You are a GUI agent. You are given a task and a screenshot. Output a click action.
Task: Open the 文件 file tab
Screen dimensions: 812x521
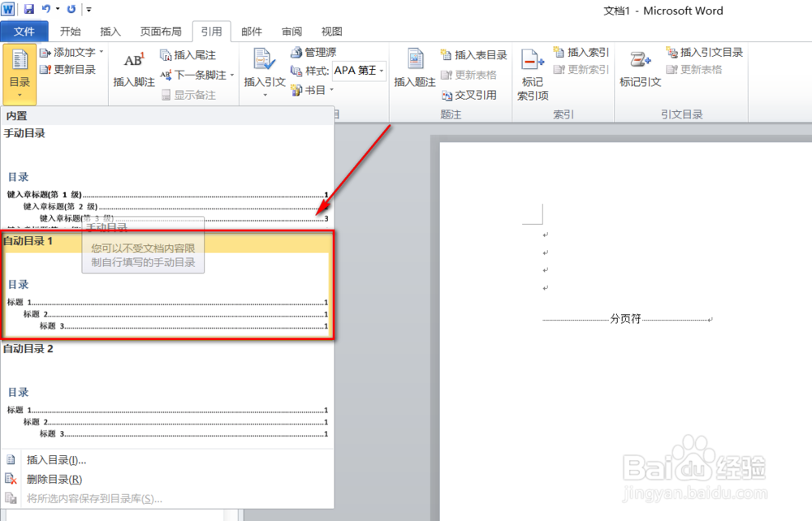[24, 32]
